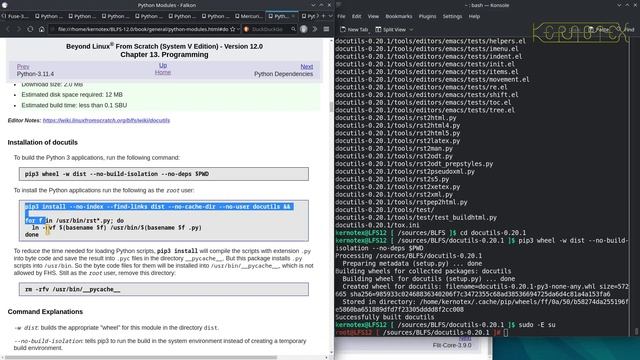
Task: Follow the Prev link to Python-3.11.4
Action: [x=23, y=67]
